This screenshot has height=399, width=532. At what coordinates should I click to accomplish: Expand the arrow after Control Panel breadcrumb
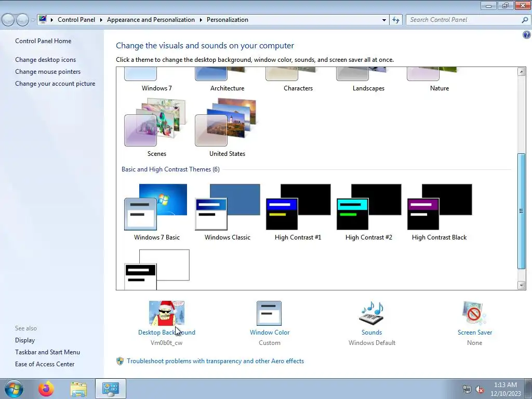[x=101, y=20]
